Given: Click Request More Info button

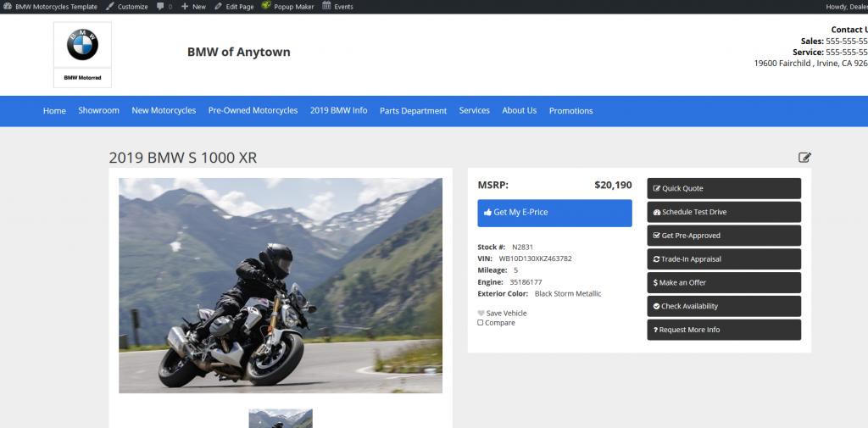Looking at the screenshot, I should 724,330.
